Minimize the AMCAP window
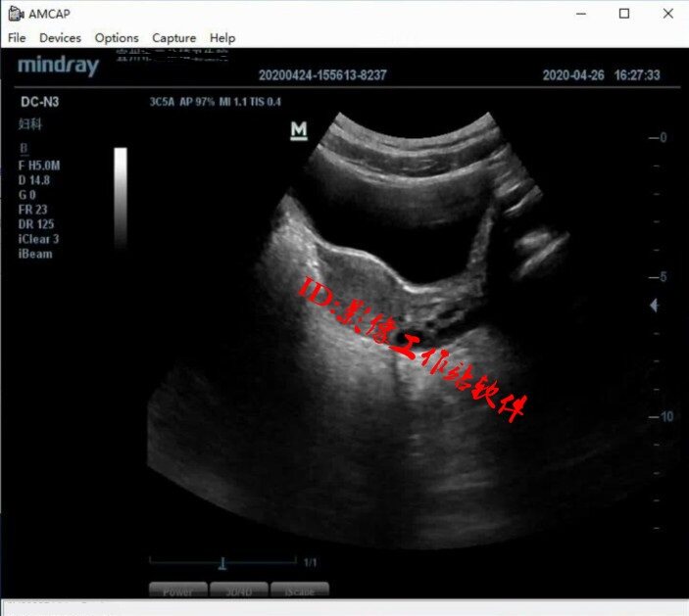 tap(581, 14)
